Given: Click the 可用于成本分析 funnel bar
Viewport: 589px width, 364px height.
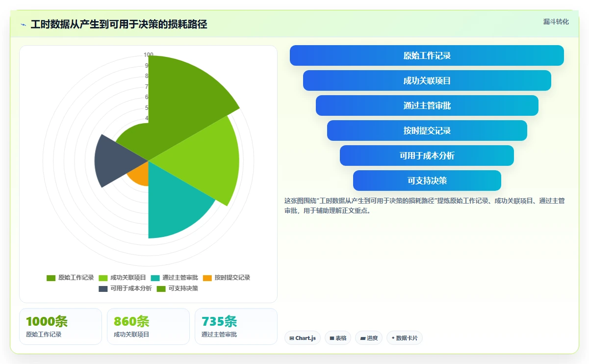Looking at the screenshot, I should [427, 156].
